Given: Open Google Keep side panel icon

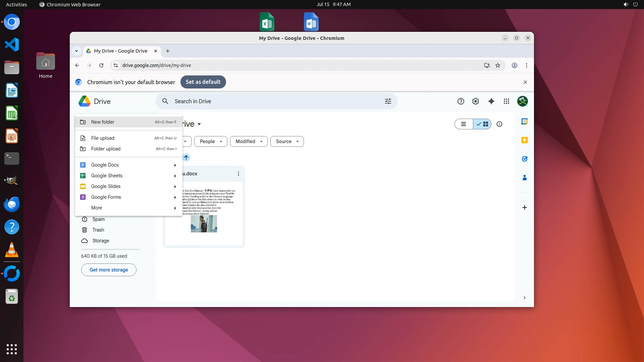Looking at the screenshot, I should click(x=524, y=140).
